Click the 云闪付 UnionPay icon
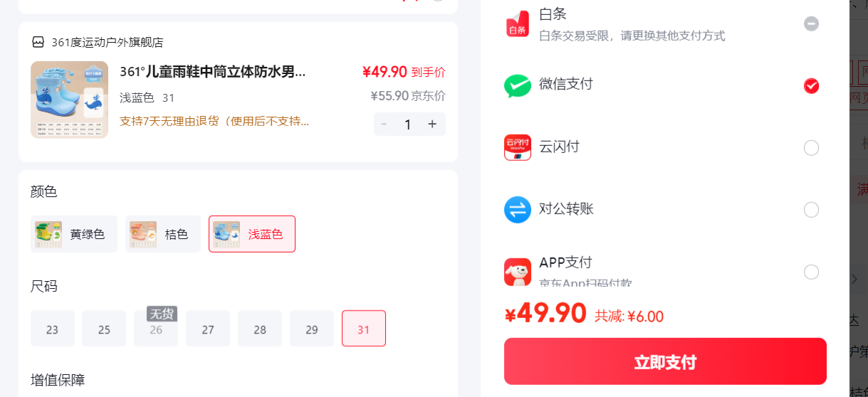 [x=518, y=147]
